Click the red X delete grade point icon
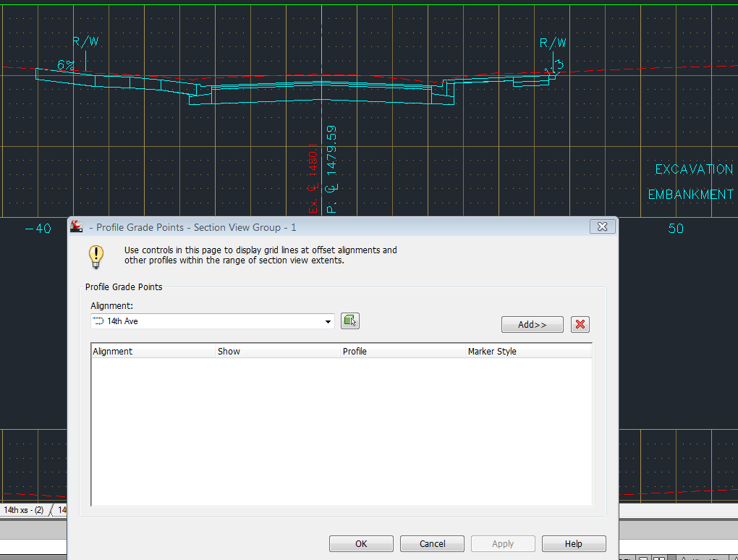 pyautogui.click(x=580, y=324)
